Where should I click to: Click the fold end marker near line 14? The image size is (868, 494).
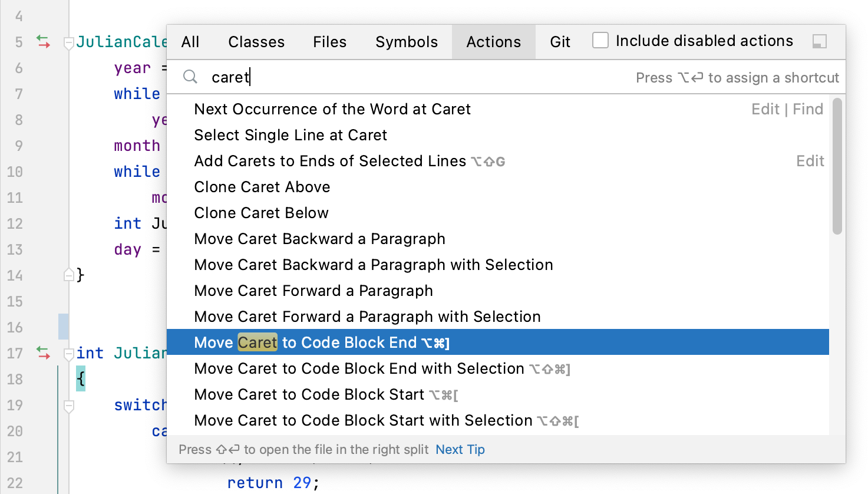pyautogui.click(x=69, y=274)
